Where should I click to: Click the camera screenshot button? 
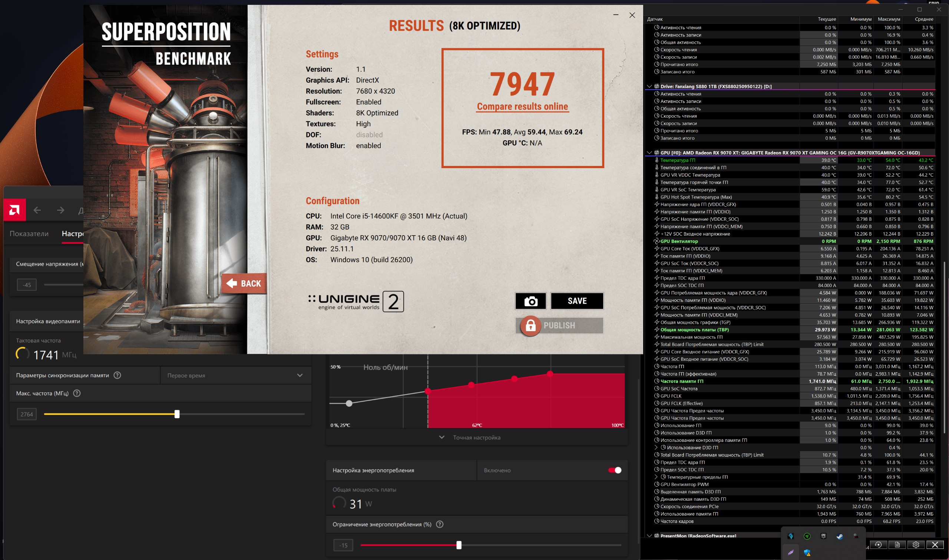[x=530, y=301]
